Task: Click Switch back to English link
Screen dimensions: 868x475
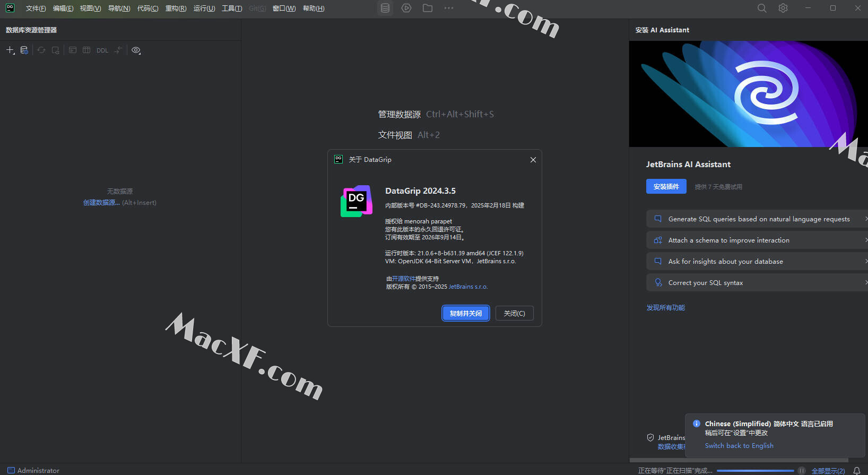Action: pyautogui.click(x=739, y=446)
